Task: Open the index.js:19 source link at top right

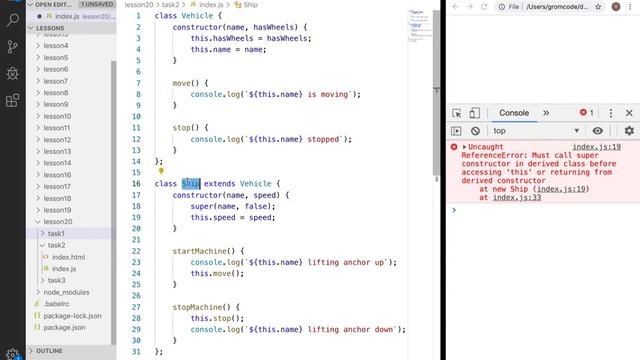Action: pyautogui.click(x=596, y=147)
